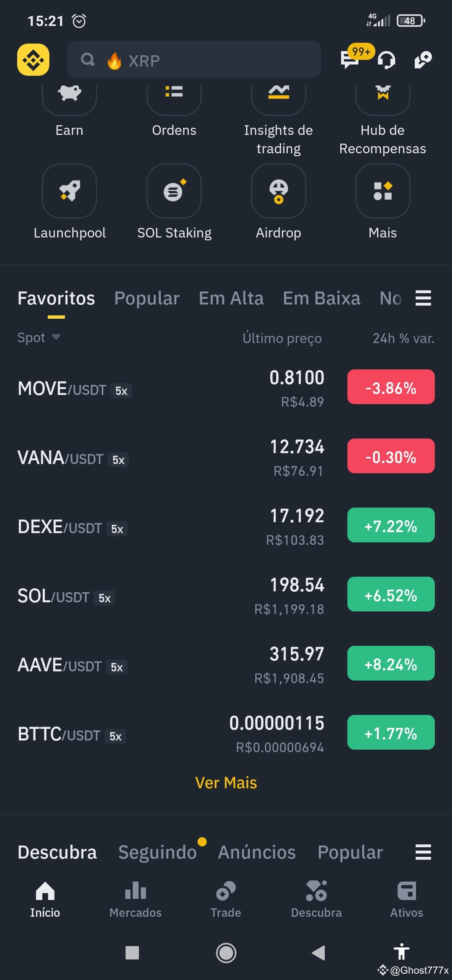
Task: Switch to the Em Alta tab
Action: 231,298
